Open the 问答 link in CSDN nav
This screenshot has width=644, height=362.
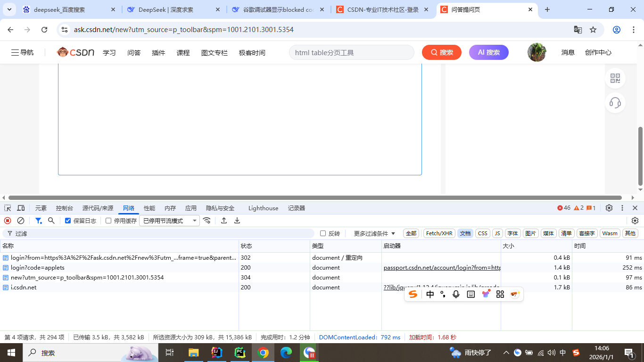(134, 53)
